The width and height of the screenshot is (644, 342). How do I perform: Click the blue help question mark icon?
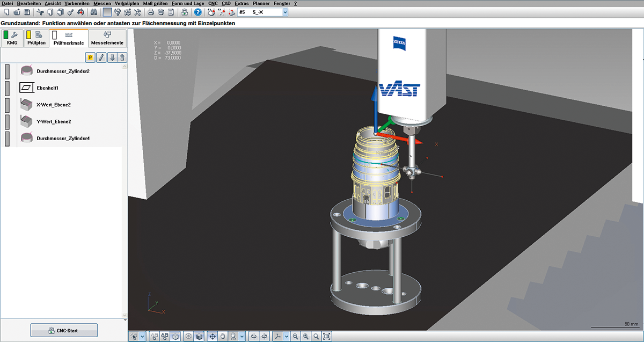pos(197,12)
